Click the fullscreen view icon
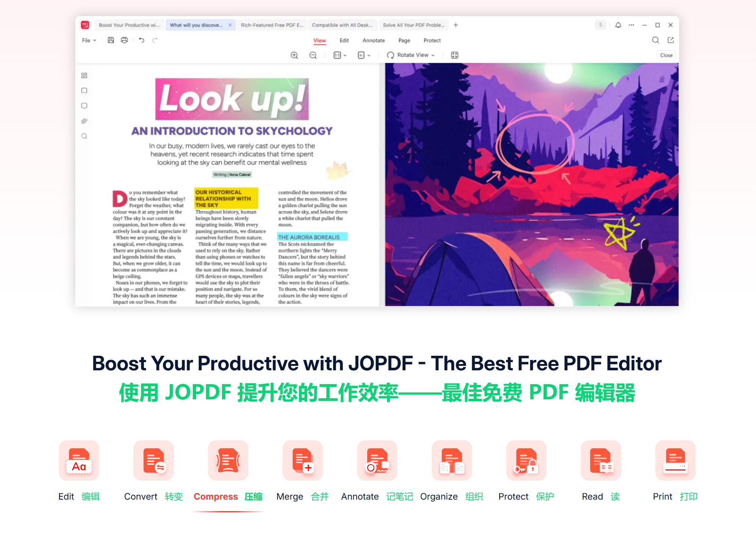756x535 pixels. pyautogui.click(x=454, y=55)
